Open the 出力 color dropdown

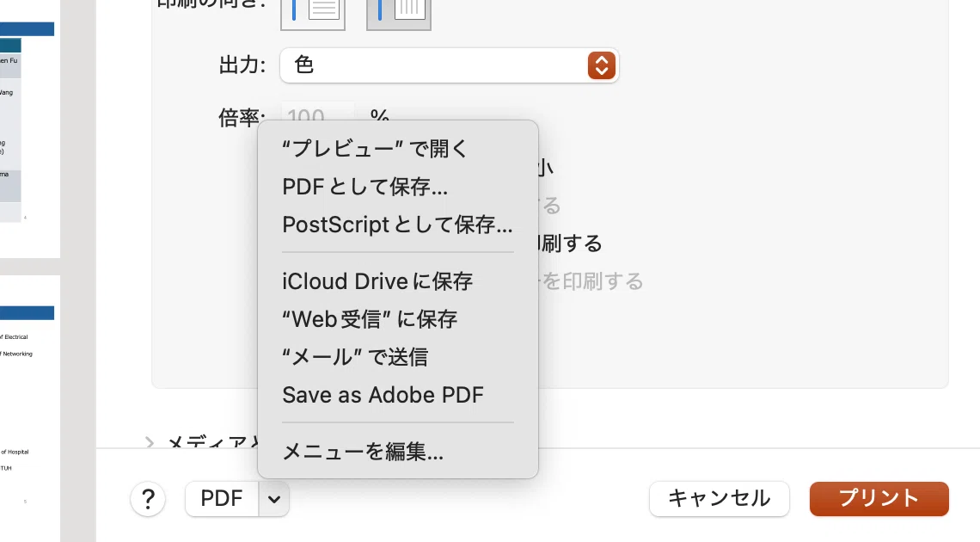450,65
